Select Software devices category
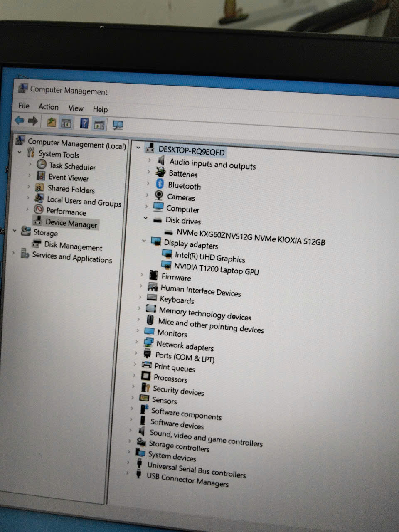The height and width of the screenshot is (532, 399). coord(177,424)
